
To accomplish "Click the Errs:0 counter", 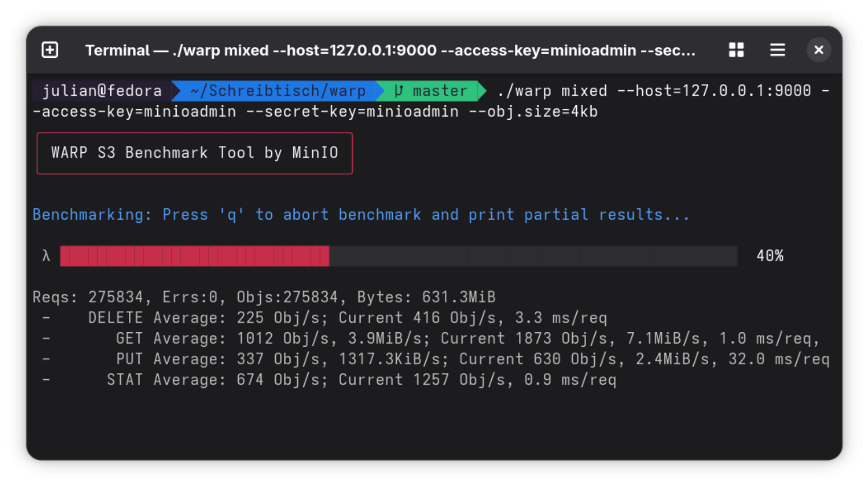I will click(190, 297).
